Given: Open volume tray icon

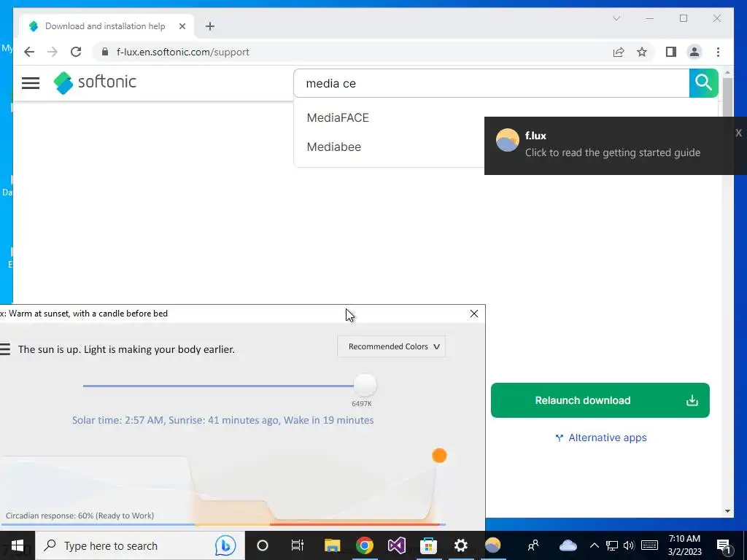Looking at the screenshot, I should [x=629, y=545].
